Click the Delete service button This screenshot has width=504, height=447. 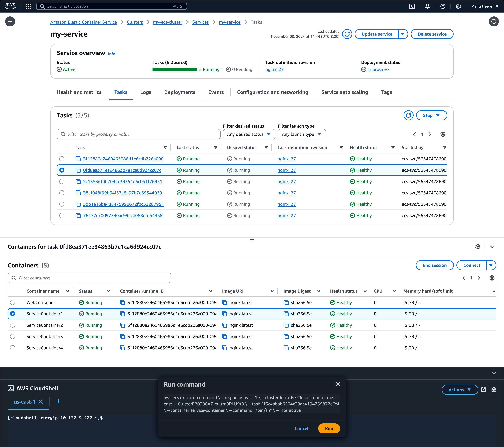pyautogui.click(x=432, y=34)
